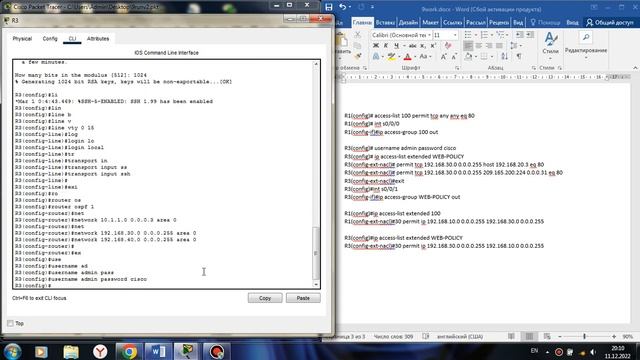
Task: Apply the red font color
Action: click(x=407, y=57)
